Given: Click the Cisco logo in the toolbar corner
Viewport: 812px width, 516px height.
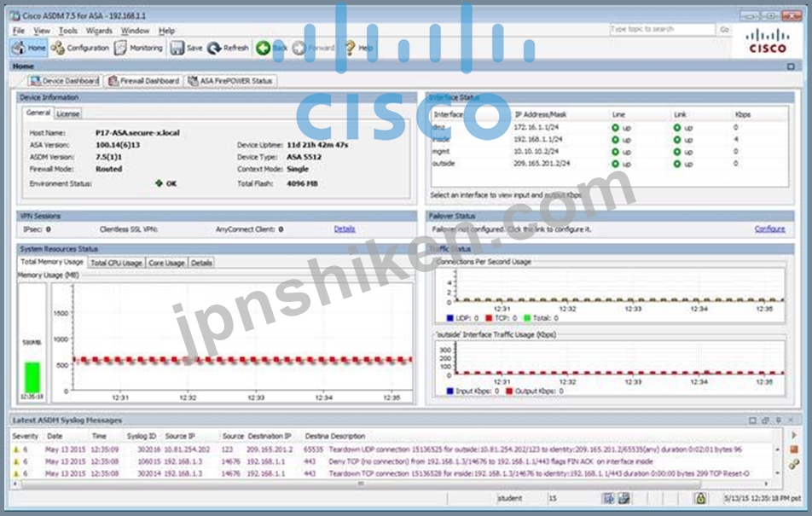Looking at the screenshot, I should click(x=768, y=42).
